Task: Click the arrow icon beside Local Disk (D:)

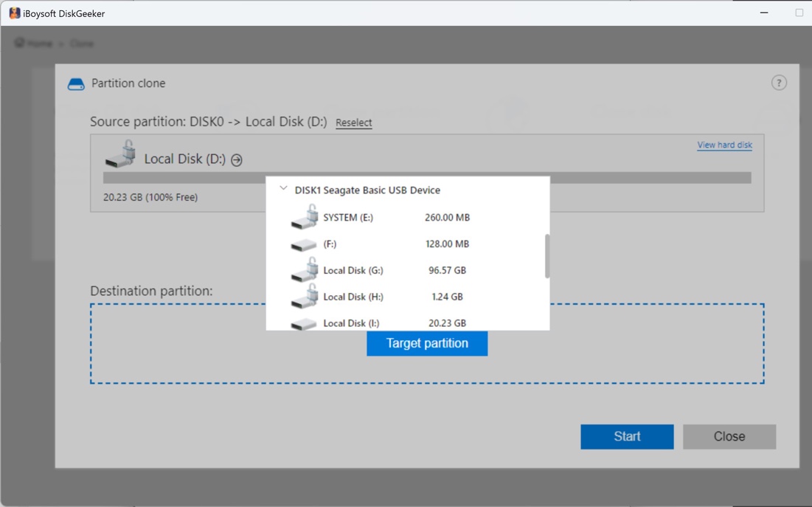Action: (x=237, y=160)
